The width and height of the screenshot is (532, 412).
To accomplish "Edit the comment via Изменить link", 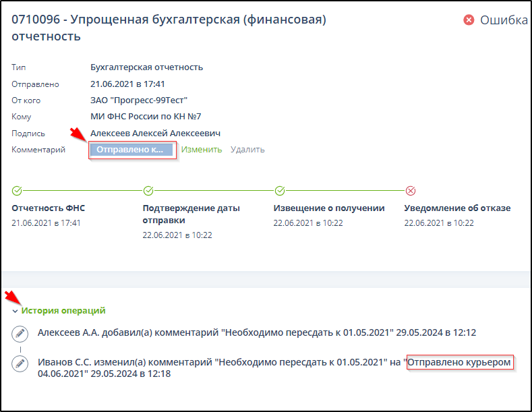I will (201, 150).
